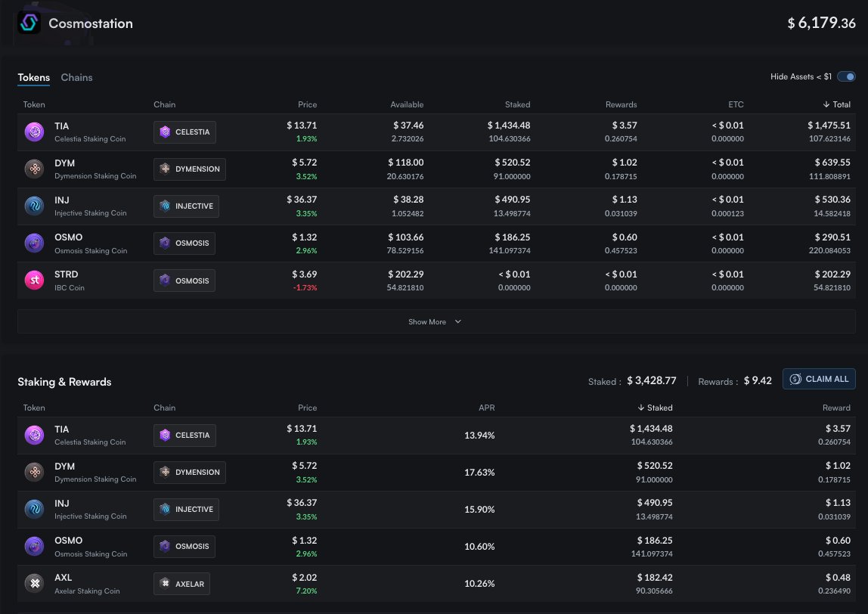Click the TIA icon in Staking & Rewards
This screenshot has width=868, height=614.
click(34, 436)
